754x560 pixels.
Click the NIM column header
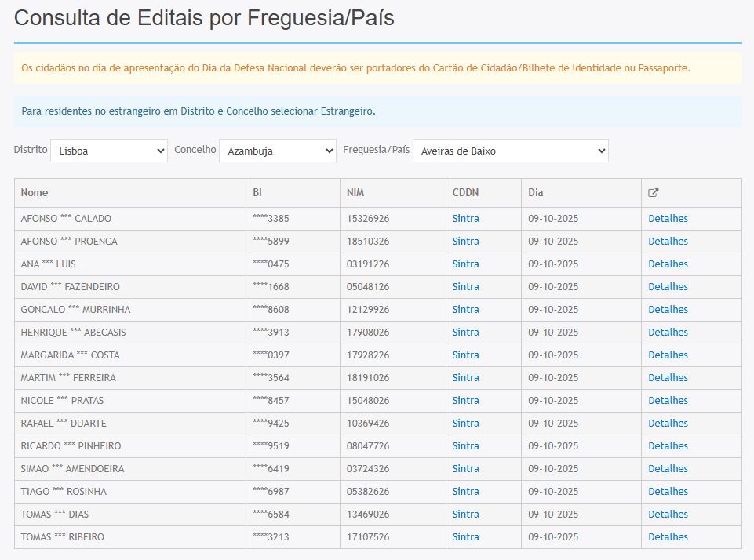pyautogui.click(x=355, y=193)
